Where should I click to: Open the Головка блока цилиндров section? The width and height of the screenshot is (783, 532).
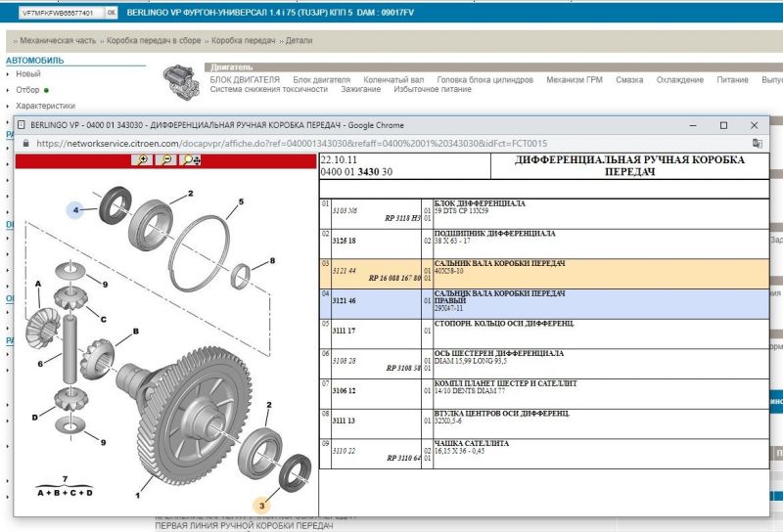point(484,79)
